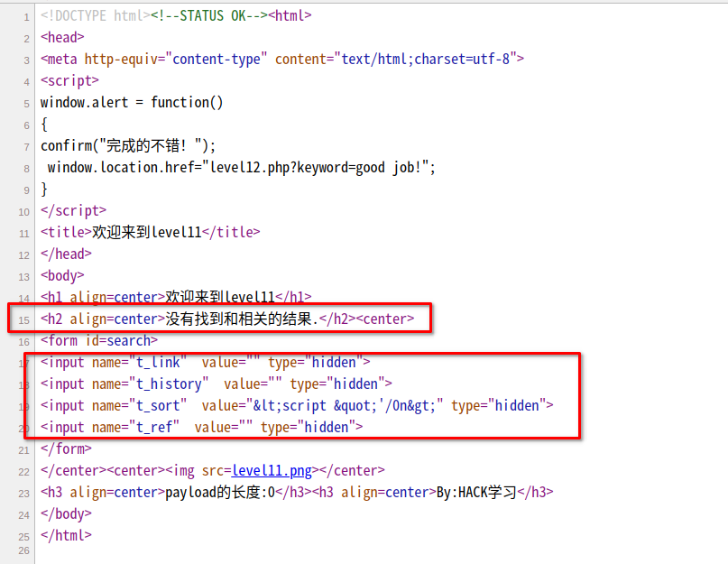
Task: Click the closing </html> tag
Action: click(66, 535)
